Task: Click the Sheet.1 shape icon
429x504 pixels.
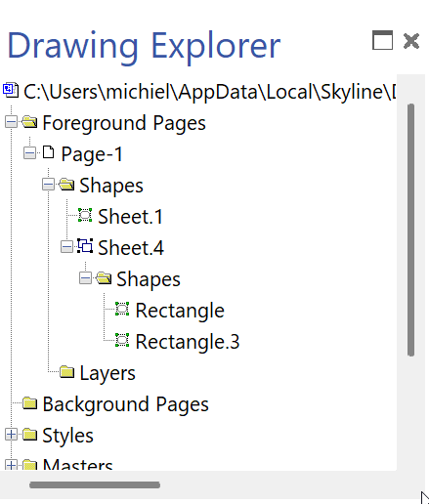Action: pos(85,216)
